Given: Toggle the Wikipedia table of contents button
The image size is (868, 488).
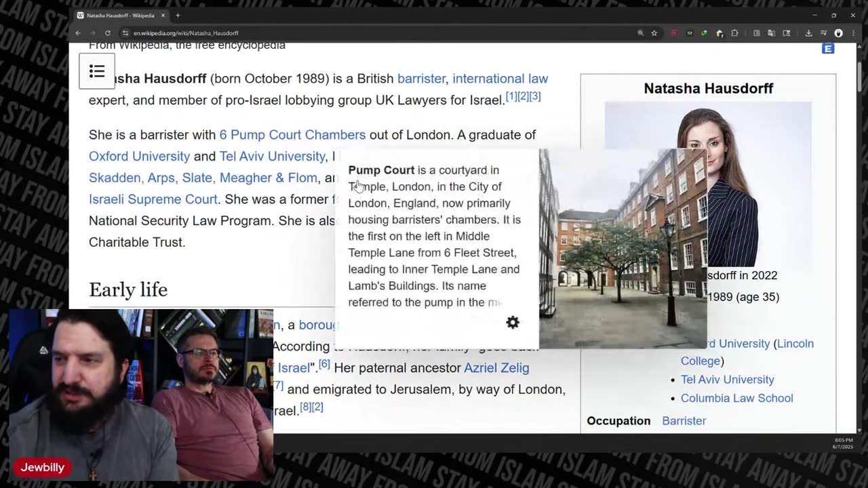Looking at the screenshot, I should pos(97,71).
